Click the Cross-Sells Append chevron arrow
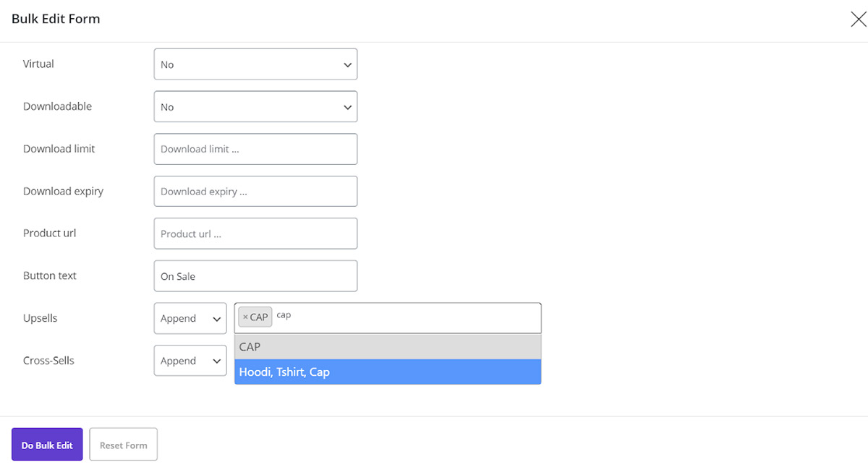The width and height of the screenshot is (868, 467). point(216,361)
